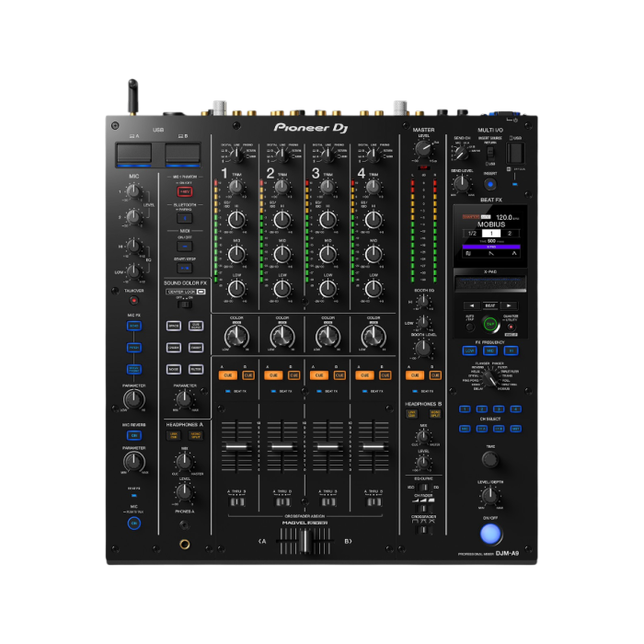
Task: Click channel 1 Trim knob
Action: (x=236, y=188)
